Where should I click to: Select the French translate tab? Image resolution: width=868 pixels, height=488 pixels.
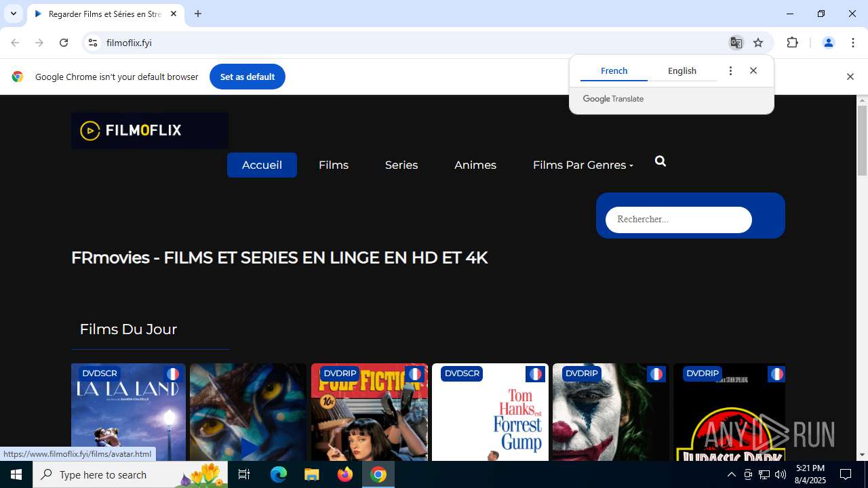pos(614,70)
